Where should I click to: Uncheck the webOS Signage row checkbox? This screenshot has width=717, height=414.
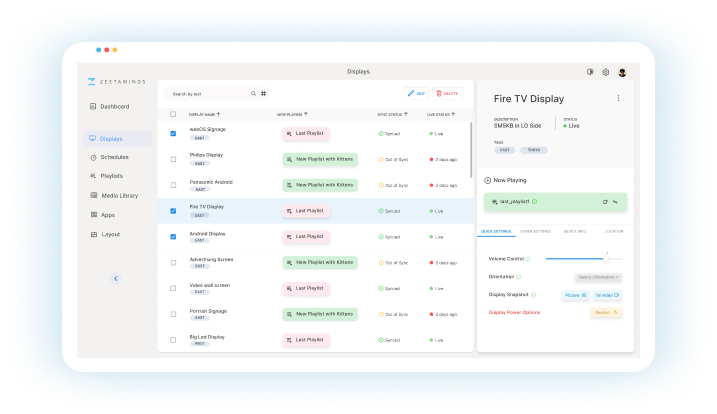point(173,134)
